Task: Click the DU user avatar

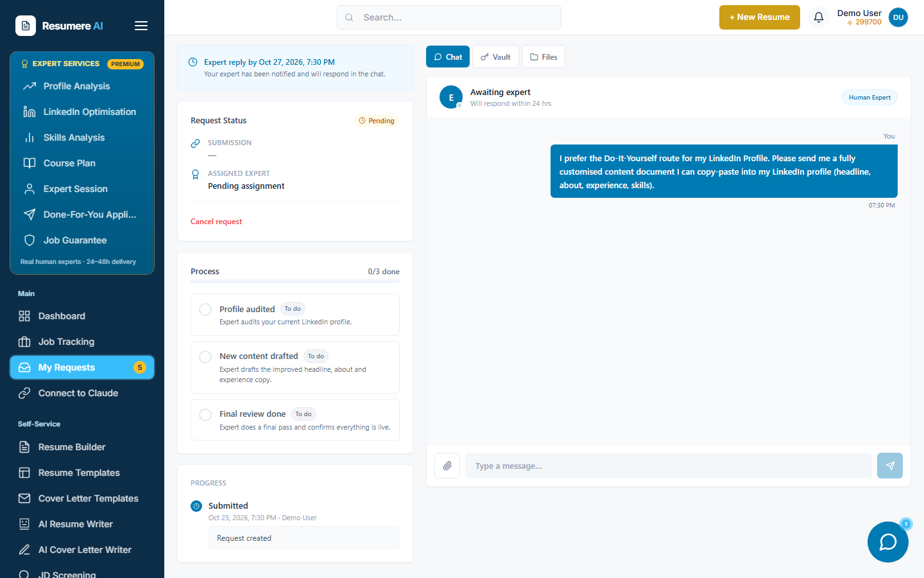Action: tap(898, 17)
